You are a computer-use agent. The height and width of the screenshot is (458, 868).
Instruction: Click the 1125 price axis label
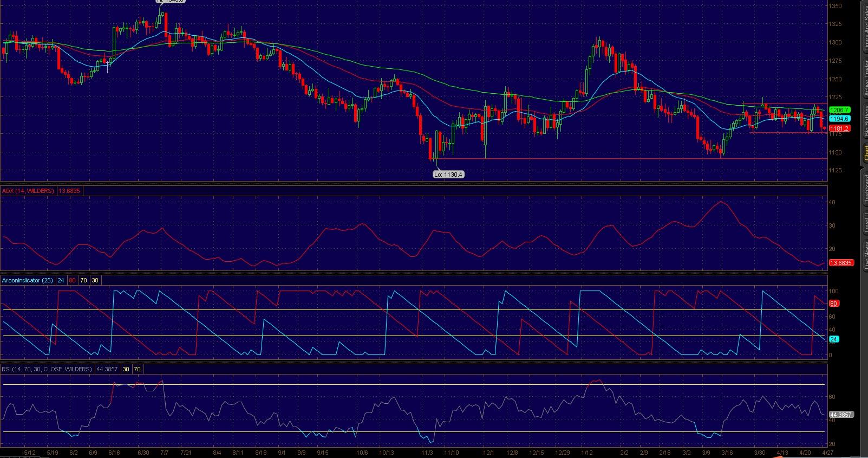(835, 171)
